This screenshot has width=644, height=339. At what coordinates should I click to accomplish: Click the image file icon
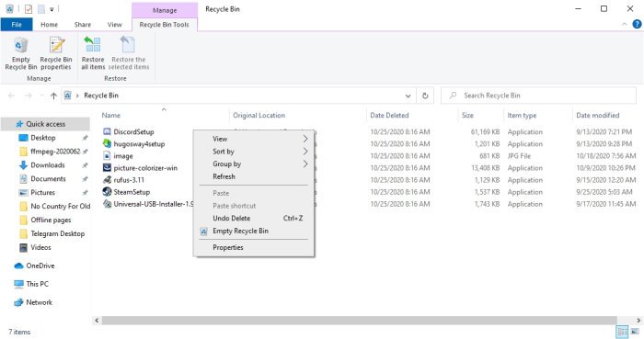click(x=107, y=156)
